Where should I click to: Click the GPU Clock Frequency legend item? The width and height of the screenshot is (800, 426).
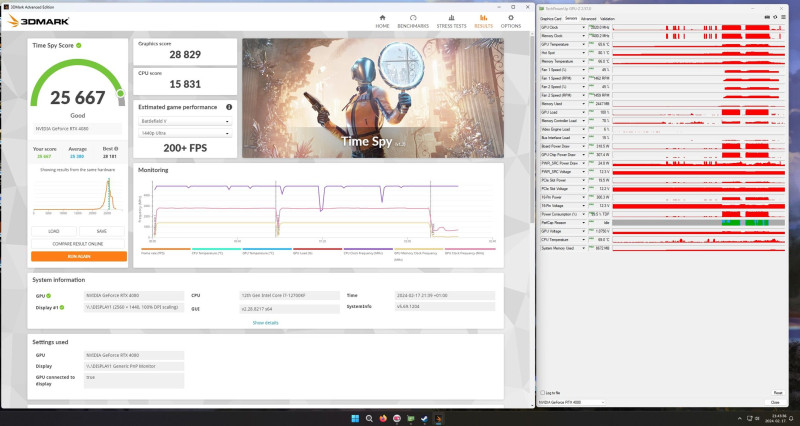coord(470,251)
